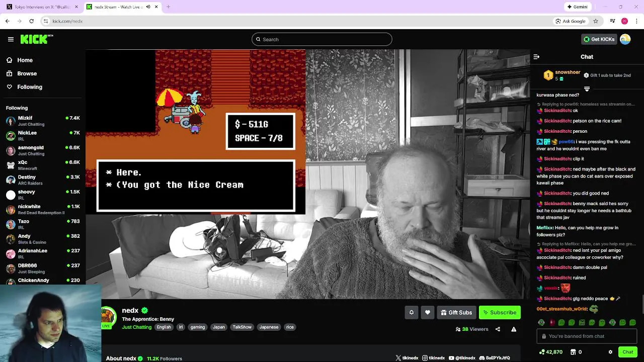Viewport: 644px width, 362px height.
Task: Bookmark this page with the star icon
Action: pos(595,21)
